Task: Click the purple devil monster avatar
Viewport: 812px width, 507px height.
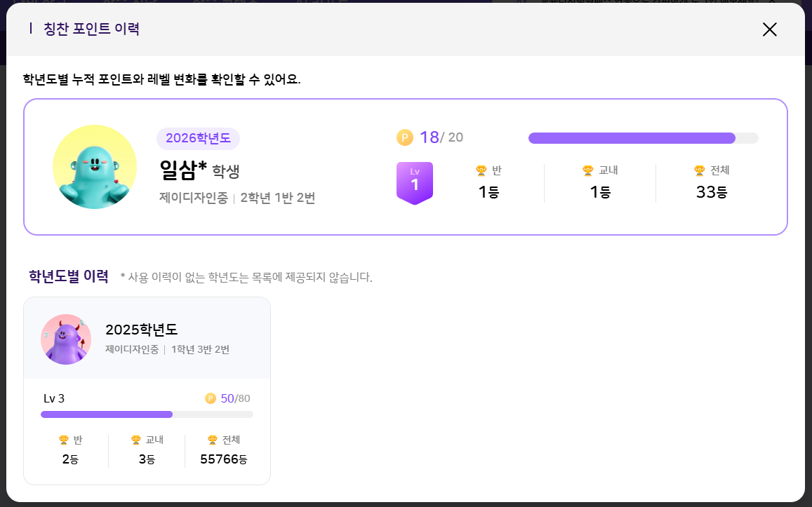Action: tap(66, 339)
